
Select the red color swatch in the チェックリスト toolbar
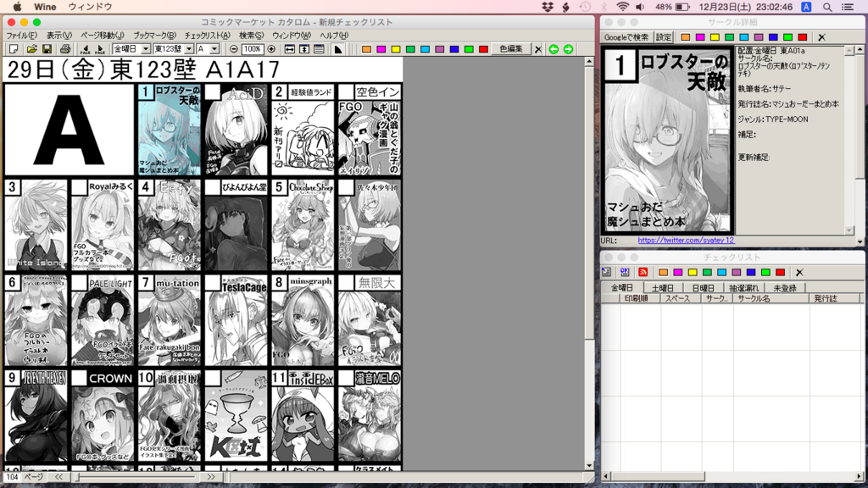click(x=781, y=272)
